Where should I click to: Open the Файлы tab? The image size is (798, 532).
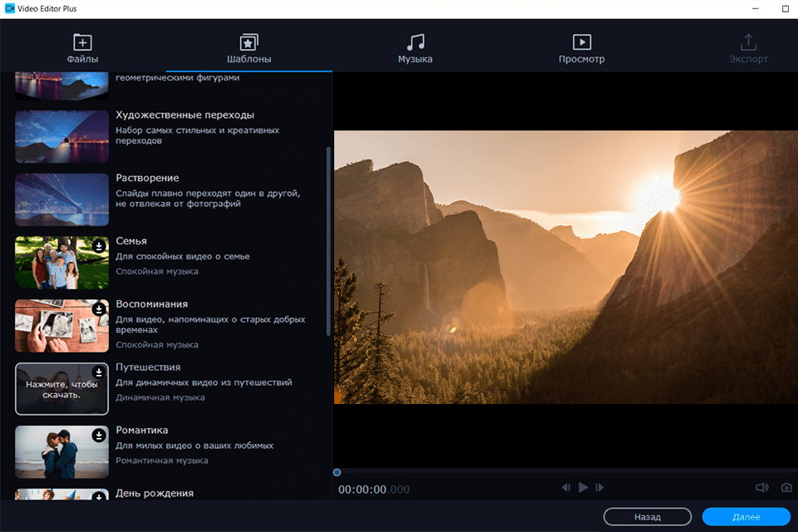click(x=82, y=49)
